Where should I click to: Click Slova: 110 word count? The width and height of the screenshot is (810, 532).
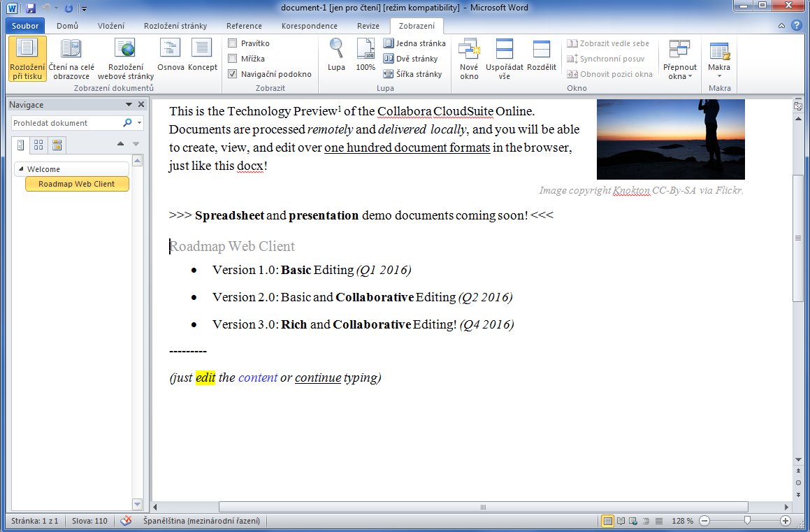point(89,521)
